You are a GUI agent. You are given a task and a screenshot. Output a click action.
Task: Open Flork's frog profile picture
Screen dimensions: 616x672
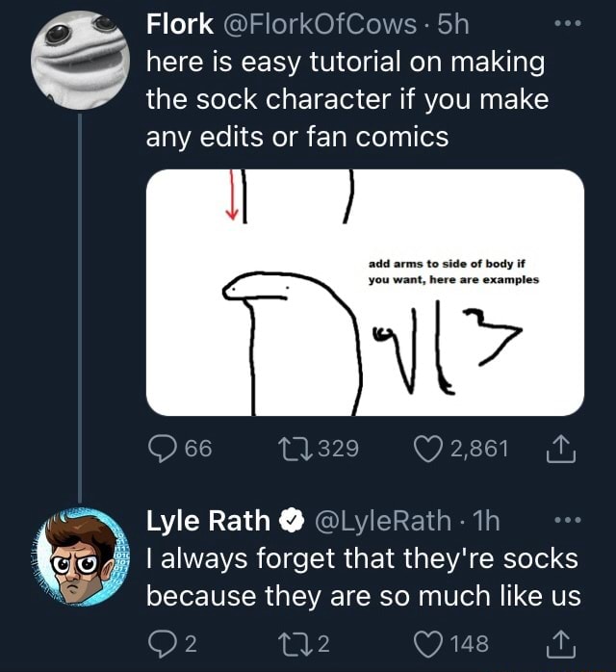click(79, 61)
